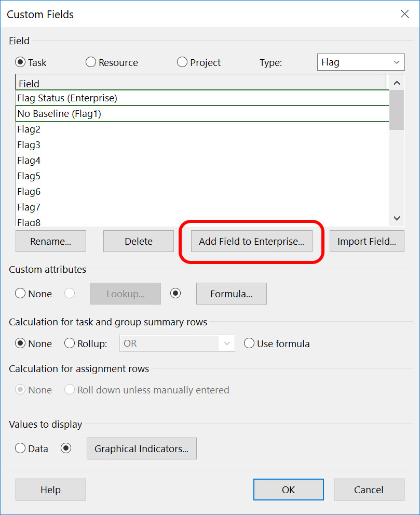Click the Import Field... button
The height and width of the screenshot is (515, 420).
click(367, 241)
